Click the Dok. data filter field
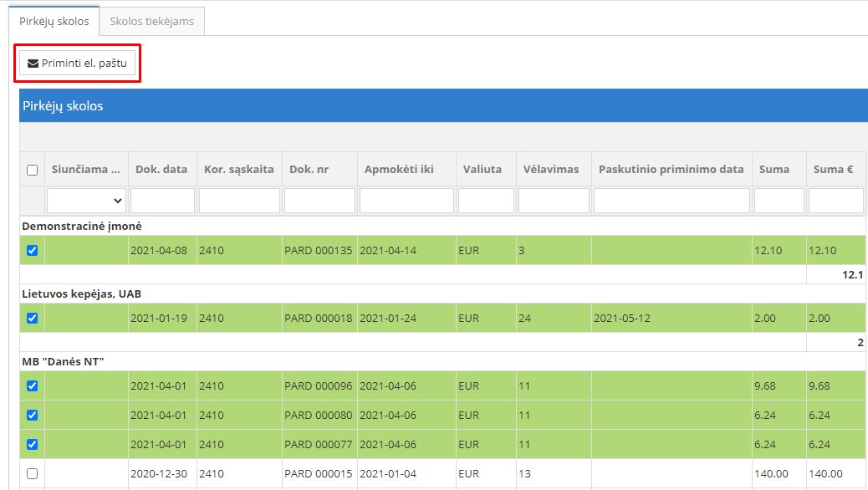Viewport: 868px width, 490px height. pos(162,201)
